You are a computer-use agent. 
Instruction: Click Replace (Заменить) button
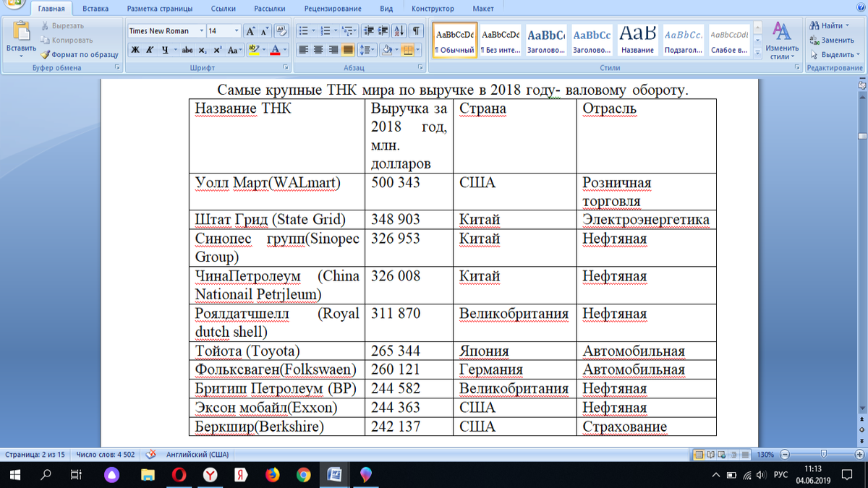point(832,40)
